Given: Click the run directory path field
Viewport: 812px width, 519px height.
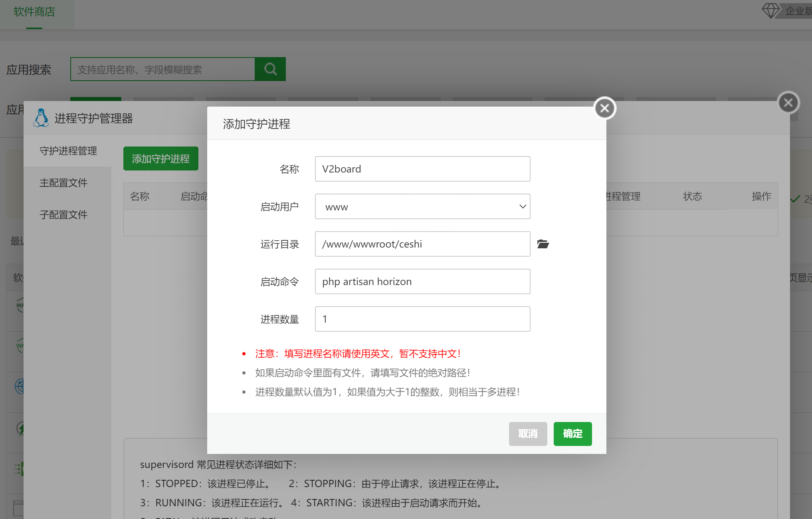Looking at the screenshot, I should point(422,244).
